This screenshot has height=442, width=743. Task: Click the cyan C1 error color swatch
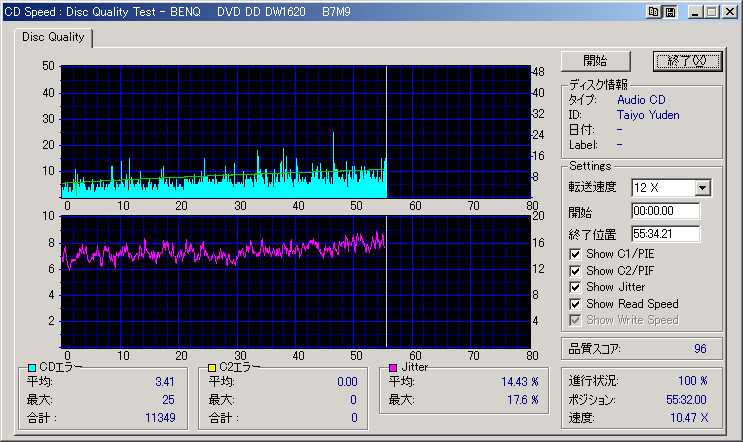pos(32,368)
